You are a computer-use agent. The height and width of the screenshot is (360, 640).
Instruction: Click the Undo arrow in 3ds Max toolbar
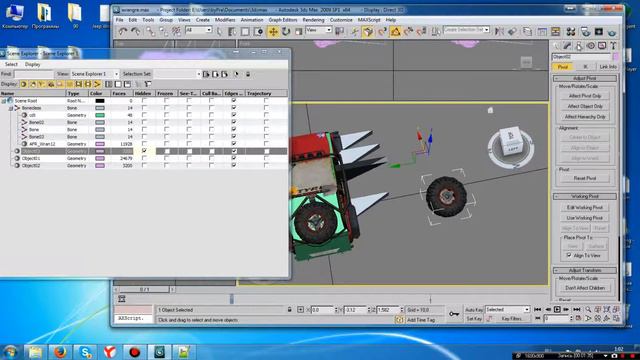pyautogui.click(x=122, y=31)
